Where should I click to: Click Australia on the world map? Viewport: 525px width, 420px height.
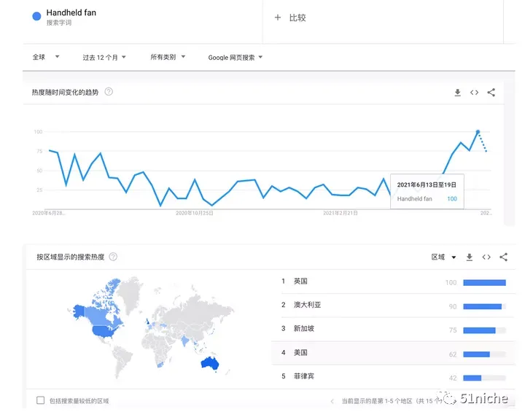210,363
